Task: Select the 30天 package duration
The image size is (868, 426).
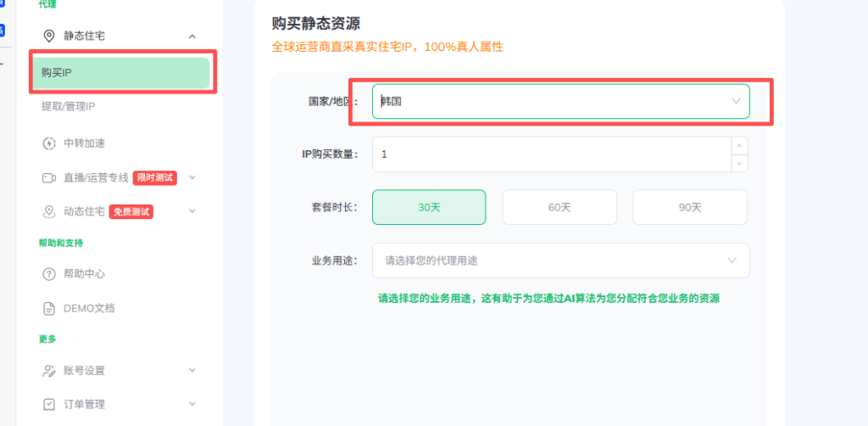Action: tap(429, 207)
